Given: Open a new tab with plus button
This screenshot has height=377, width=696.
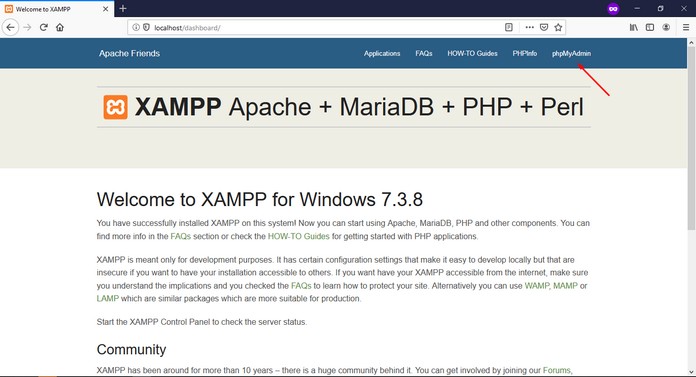Looking at the screenshot, I should coord(123,8).
